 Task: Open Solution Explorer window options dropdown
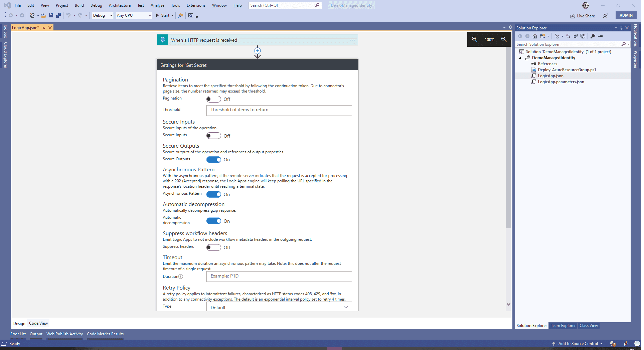click(616, 28)
